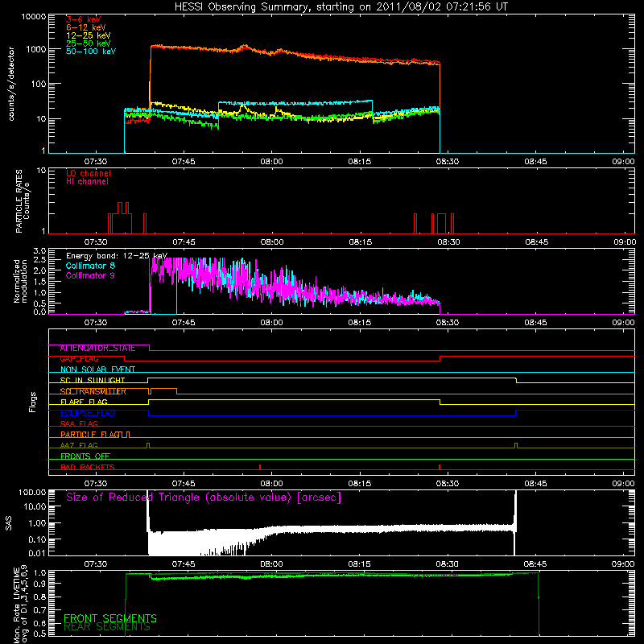
Task: Click the HI channel legend label
Action: [x=87, y=182]
